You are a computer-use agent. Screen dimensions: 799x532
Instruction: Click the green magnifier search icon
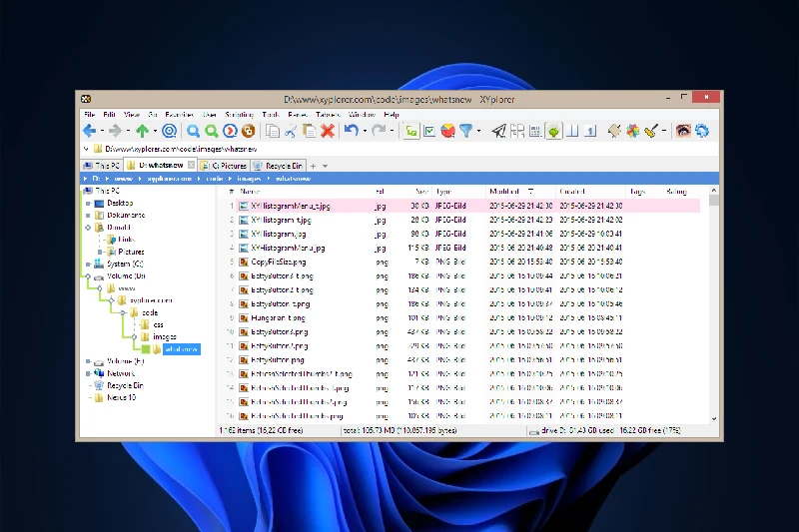212,132
